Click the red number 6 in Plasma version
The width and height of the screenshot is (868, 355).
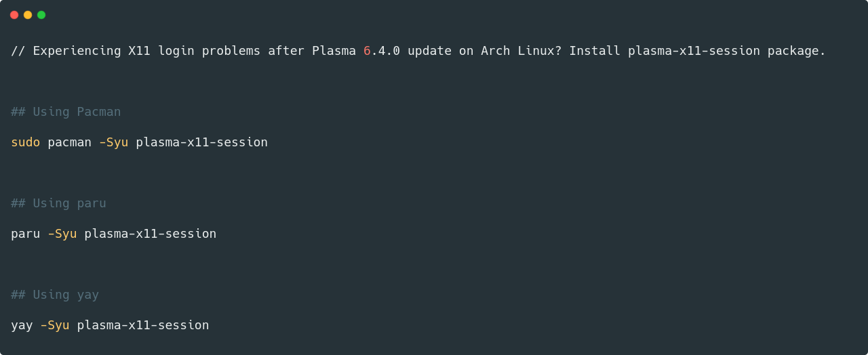point(367,51)
